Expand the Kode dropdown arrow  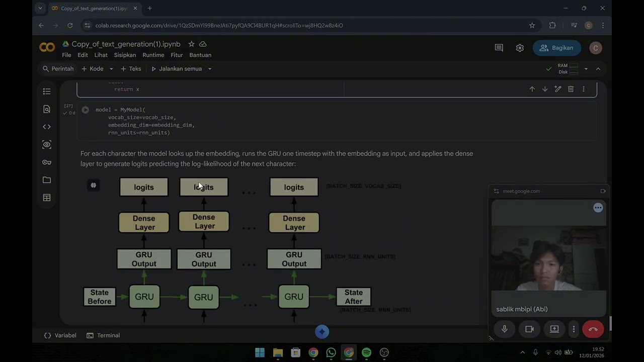pos(111,69)
